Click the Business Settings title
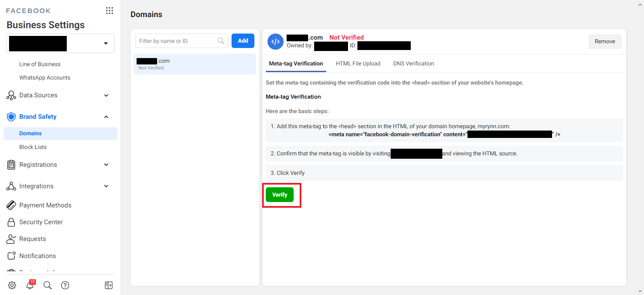Image resolution: width=644 pixels, height=295 pixels. [x=46, y=25]
